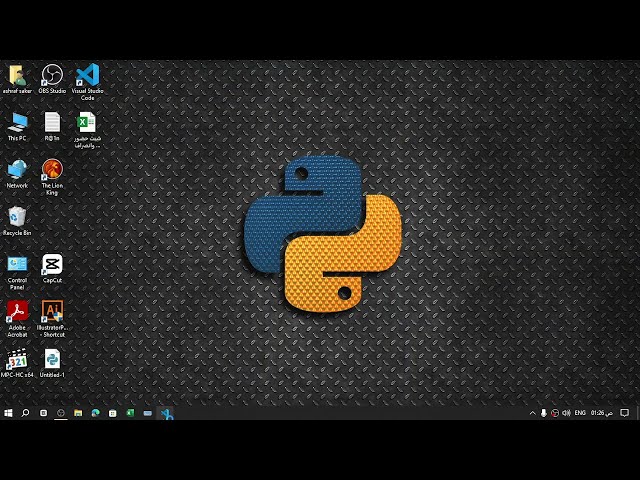Launch Microsoft Edge from taskbar
Viewport: 640px width, 480px height.
[x=96, y=413]
